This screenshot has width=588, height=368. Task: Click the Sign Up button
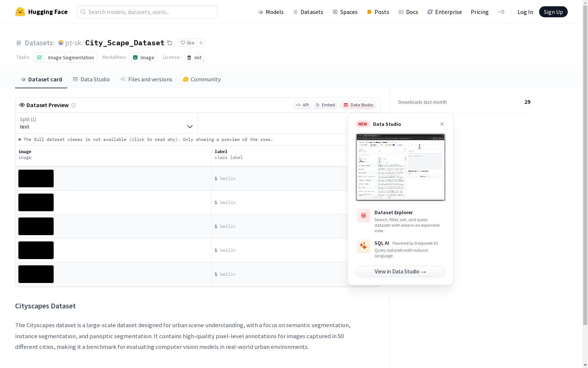point(553,12)
